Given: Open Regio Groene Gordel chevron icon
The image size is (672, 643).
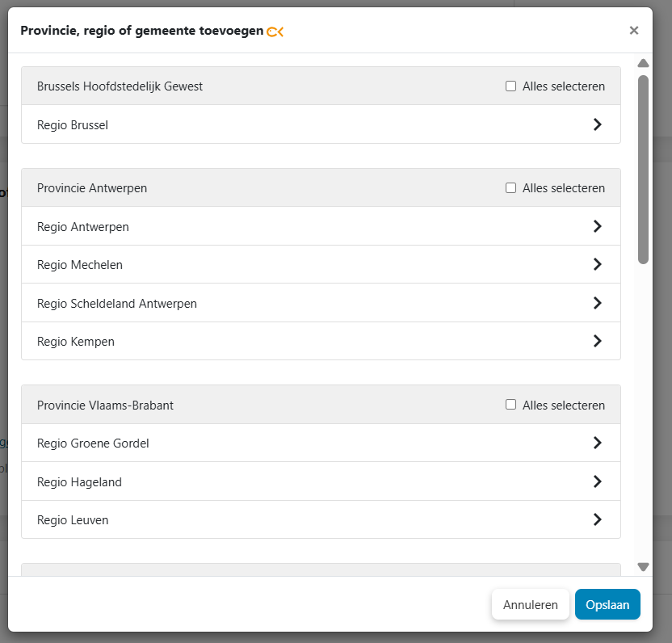Looking at the screenshot, I should click(x=597, y=443).
